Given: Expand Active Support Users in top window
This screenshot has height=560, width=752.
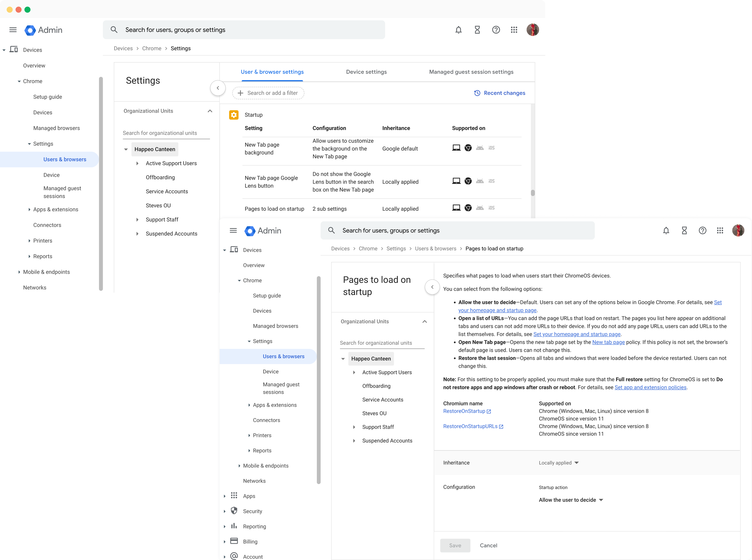Looking at the screenshot, I should (x=137, y=163).
